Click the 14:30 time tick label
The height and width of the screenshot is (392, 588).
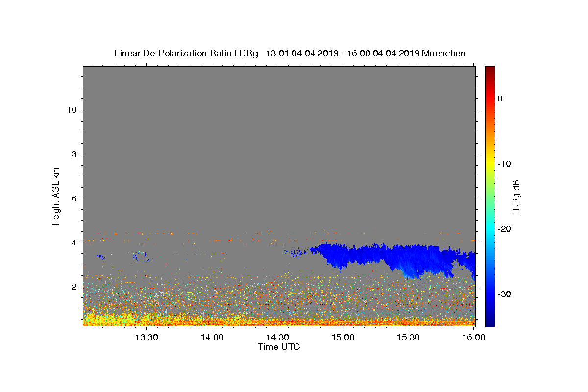(x=278, y=337)
